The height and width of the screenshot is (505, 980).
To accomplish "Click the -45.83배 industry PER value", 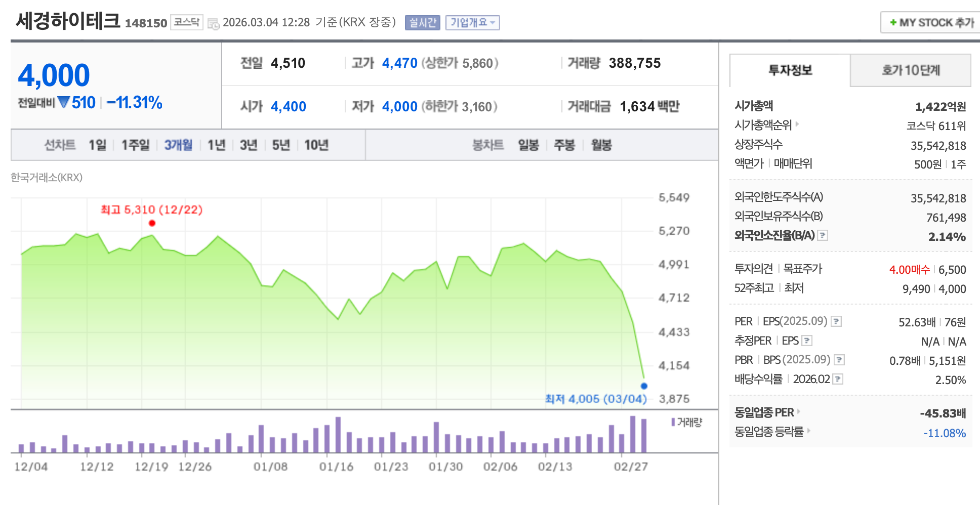I will pos(943,413).
